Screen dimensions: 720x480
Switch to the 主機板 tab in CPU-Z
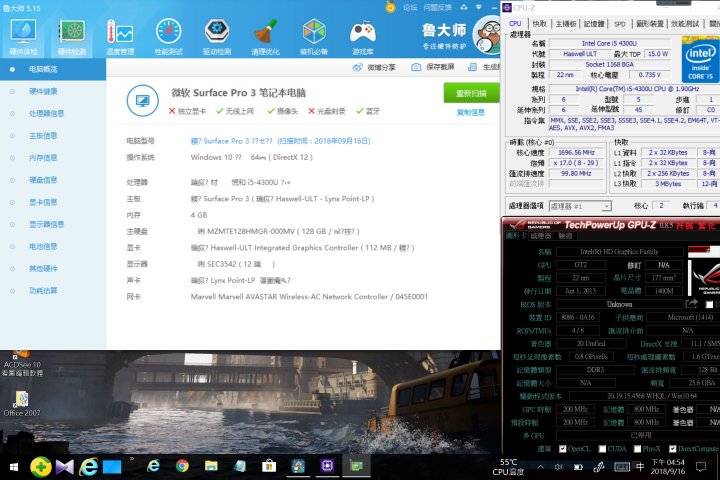(566, 23)
